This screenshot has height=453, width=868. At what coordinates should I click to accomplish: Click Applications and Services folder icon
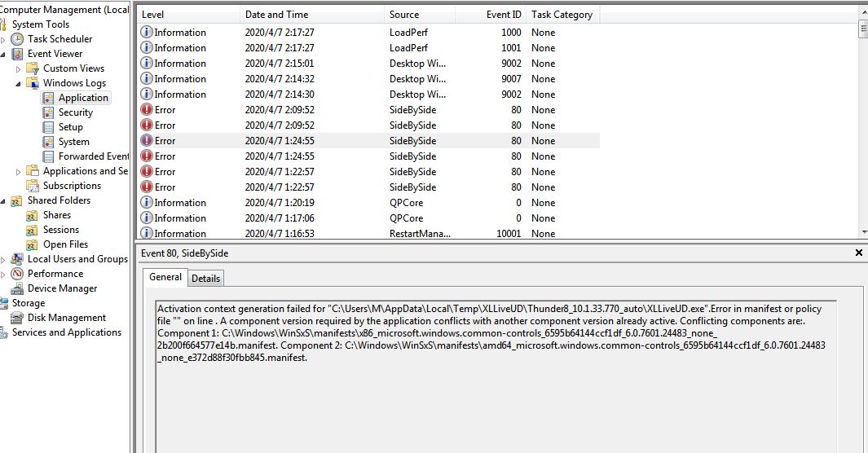coord(33,171)
